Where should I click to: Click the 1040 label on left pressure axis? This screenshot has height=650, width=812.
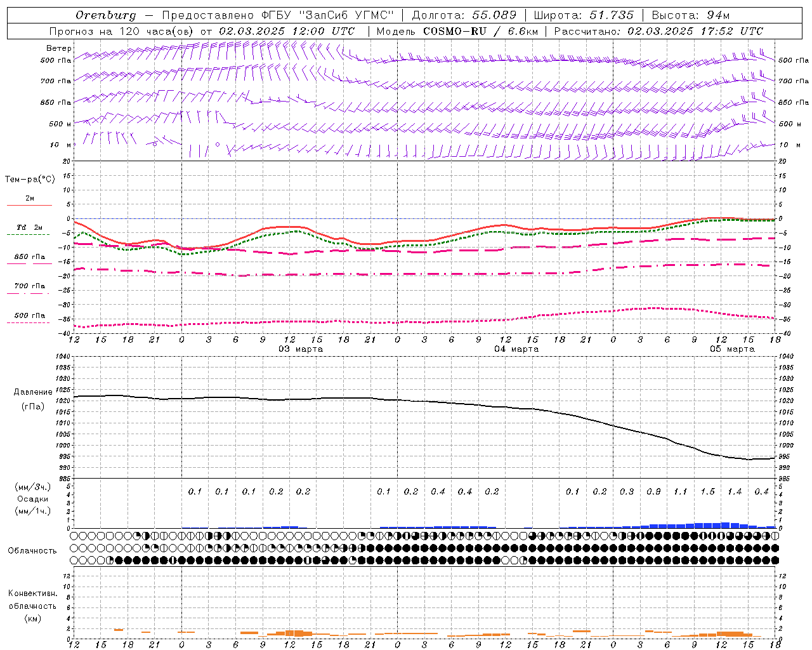coord(62,357)
